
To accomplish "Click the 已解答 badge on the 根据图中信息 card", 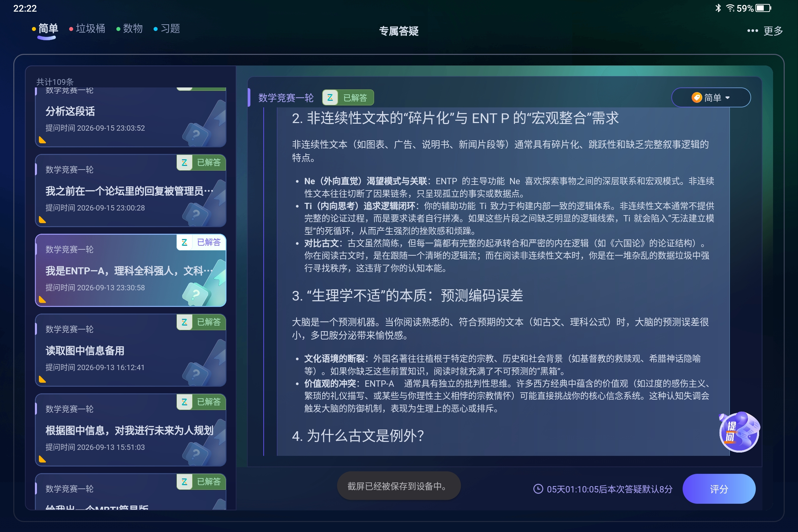I will (201, 402).
